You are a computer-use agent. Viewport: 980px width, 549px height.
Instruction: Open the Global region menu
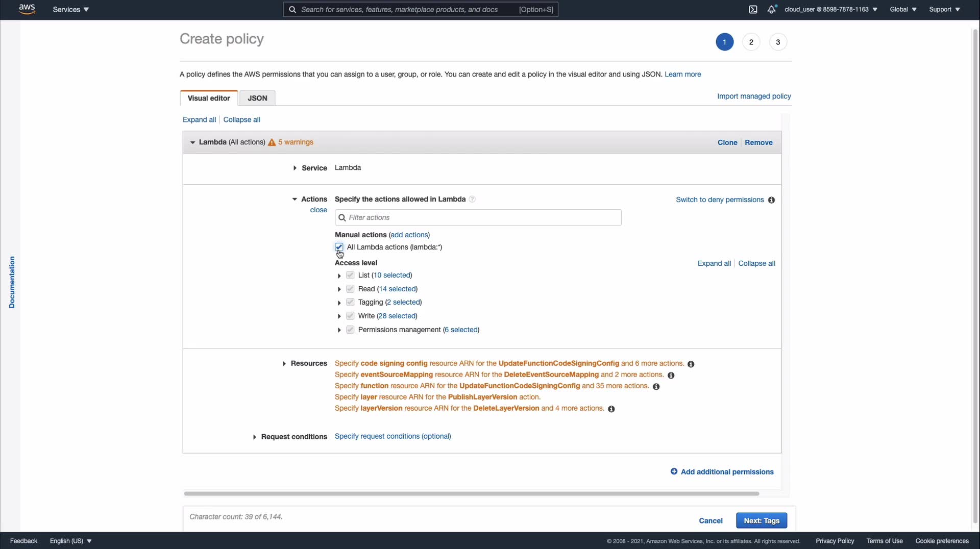click(903, 9)
